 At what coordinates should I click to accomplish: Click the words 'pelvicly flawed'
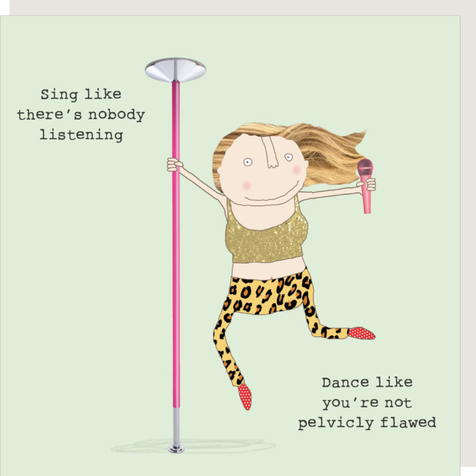tap(367, 423)
